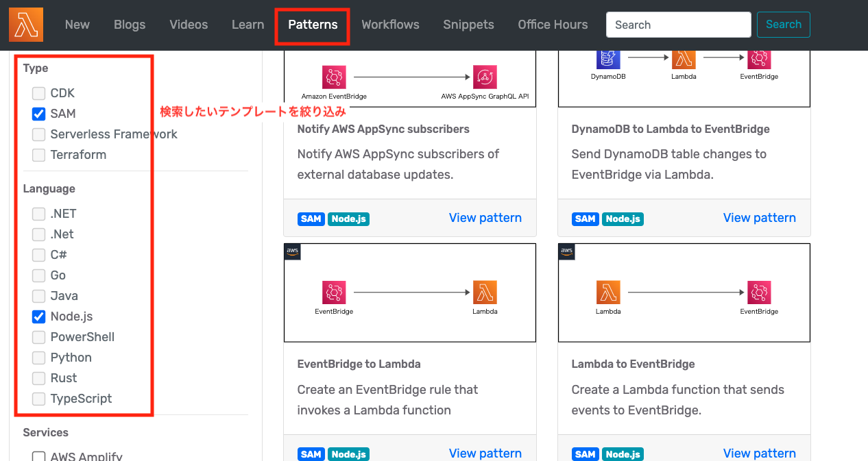
Task: Click SAM badge on EventBridge to Lambda card
Action: 311,454
